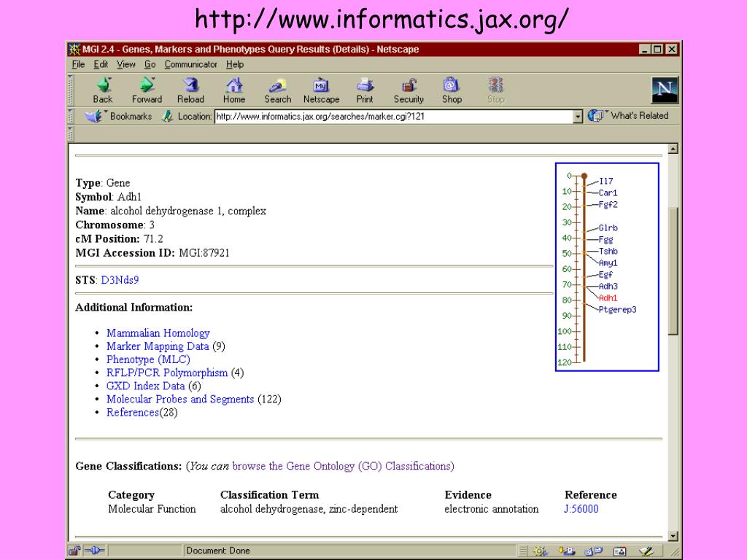747x560 pixels.
Task: Open the Location URL history dropdown
Action: [578, 116]
